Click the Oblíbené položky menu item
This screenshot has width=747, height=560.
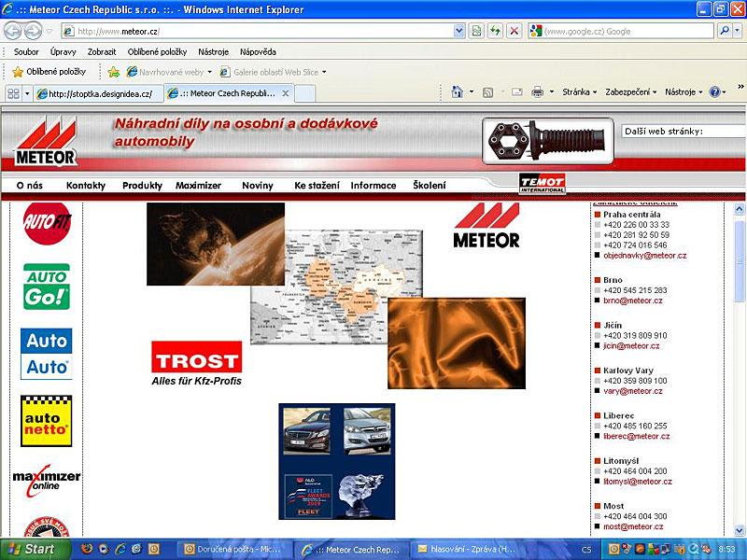coord(157,52)
